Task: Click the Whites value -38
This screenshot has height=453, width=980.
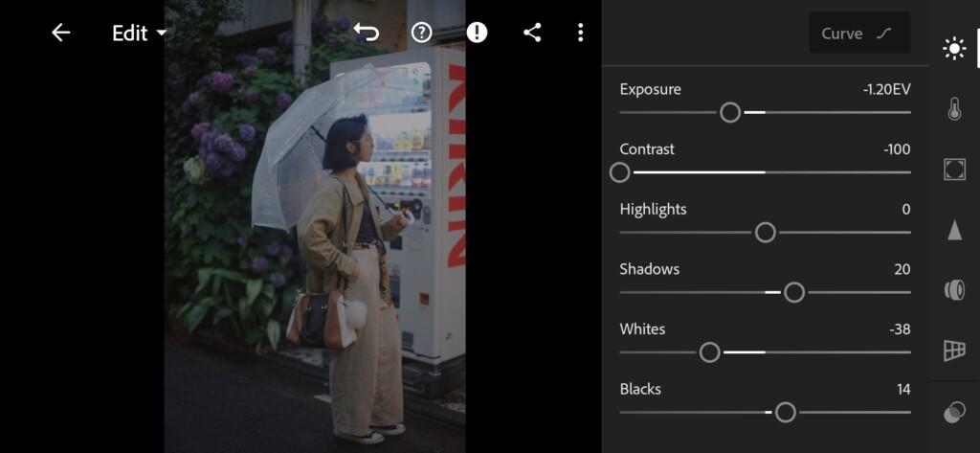Action: point(900,329)
